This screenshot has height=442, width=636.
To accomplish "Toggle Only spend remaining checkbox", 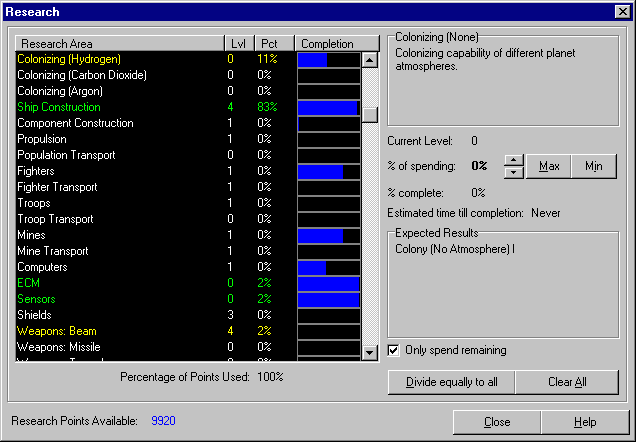I will tap(393, 350).
